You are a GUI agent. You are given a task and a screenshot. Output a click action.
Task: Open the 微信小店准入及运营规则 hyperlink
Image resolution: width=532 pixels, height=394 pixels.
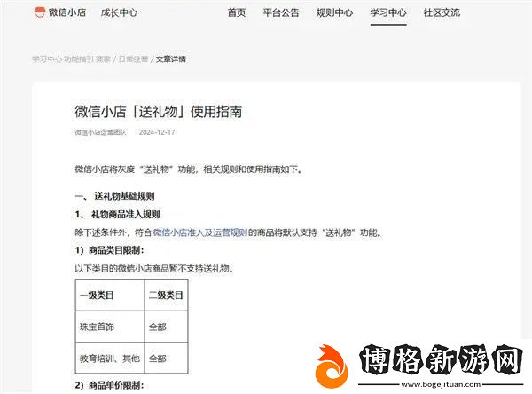click(x=200, y=232)
